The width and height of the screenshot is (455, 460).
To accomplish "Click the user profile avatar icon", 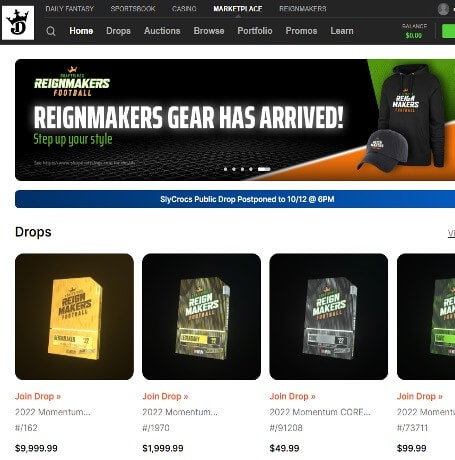I will point(443,9).
